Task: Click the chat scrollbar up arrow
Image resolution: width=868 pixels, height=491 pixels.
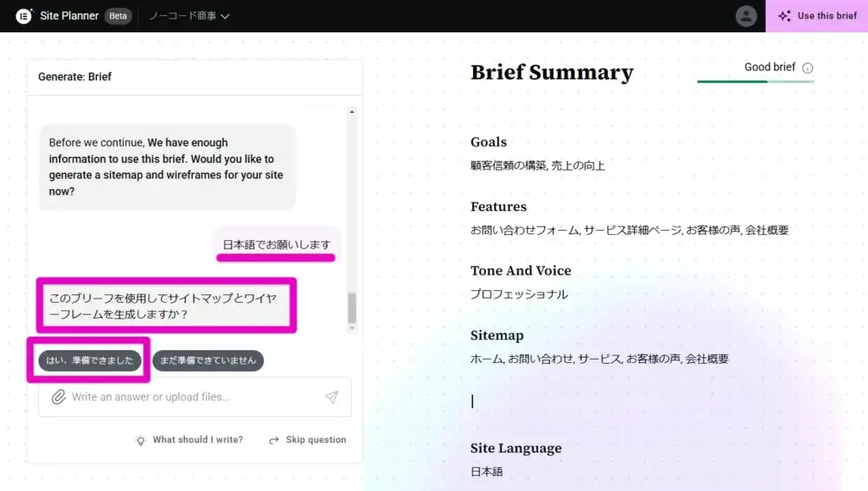Action: [x=352, y=112]
